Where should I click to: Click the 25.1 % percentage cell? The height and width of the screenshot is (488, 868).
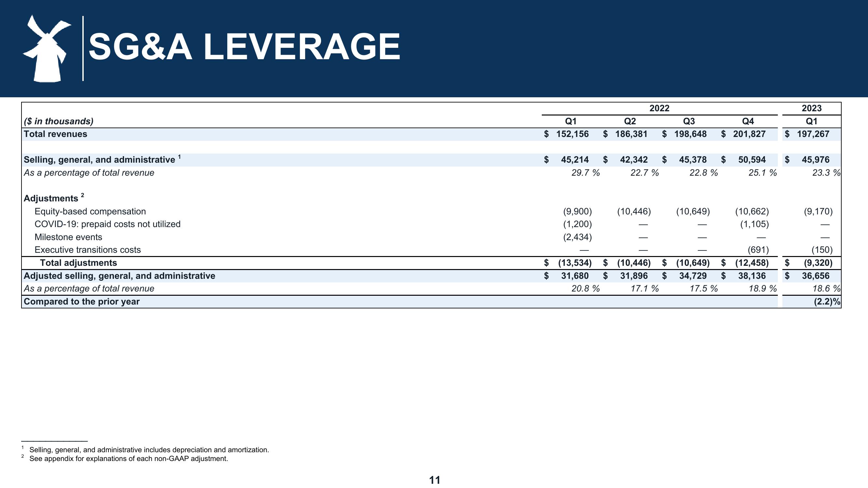762,173
